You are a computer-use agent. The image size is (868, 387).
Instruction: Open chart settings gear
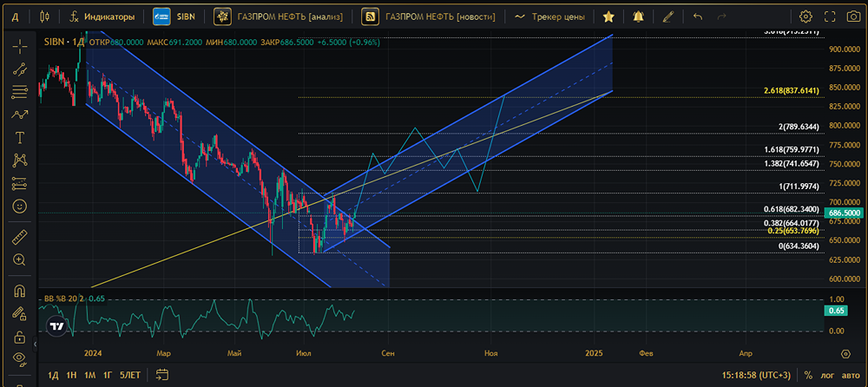(806, 16)
